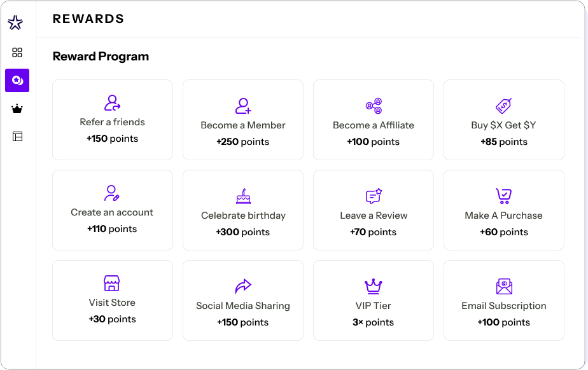Click the +150 points under Refer a friends

pyautogui.click(x=113, y=139)
